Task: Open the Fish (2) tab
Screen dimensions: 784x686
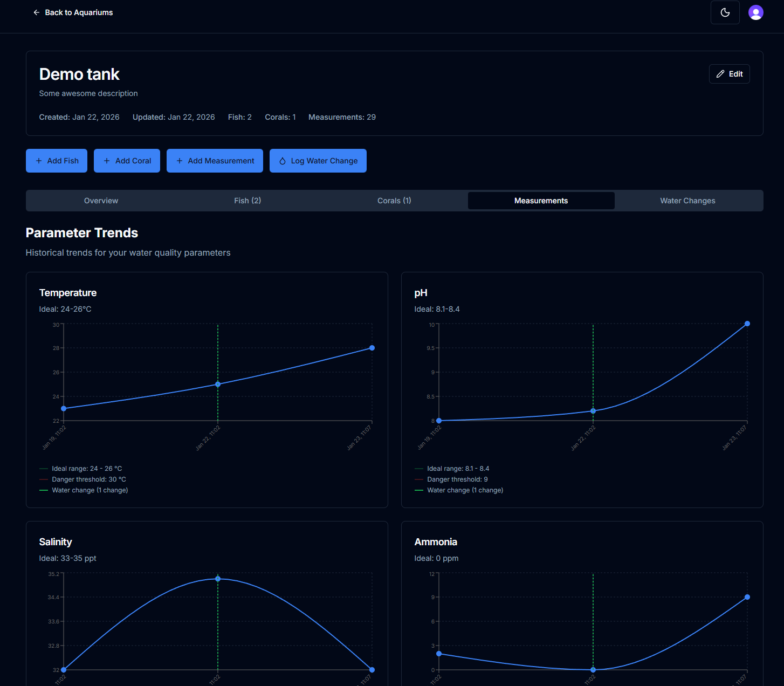Action: [247, 201]
